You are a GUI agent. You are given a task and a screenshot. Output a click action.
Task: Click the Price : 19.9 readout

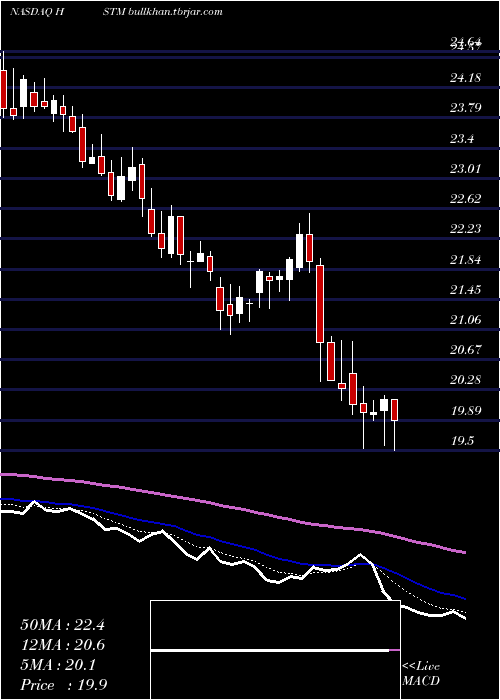coord(63,685)
